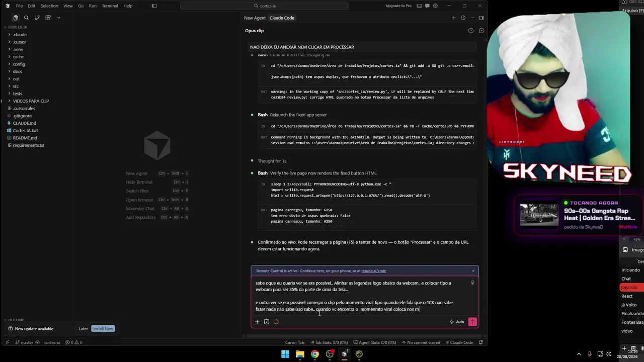The height and width of the screenshot is (362, 644).
Task: Choose Later on the update notification
Action: [84, 329]
